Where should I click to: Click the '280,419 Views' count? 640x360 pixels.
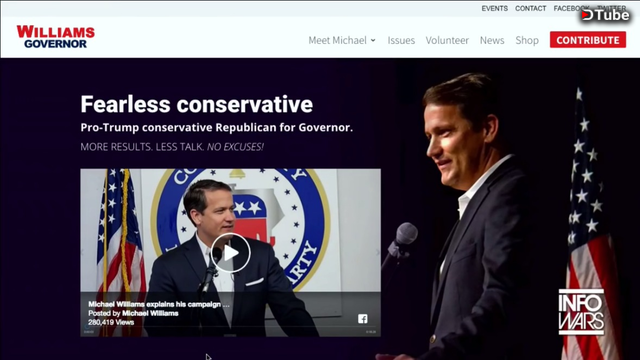111,322
